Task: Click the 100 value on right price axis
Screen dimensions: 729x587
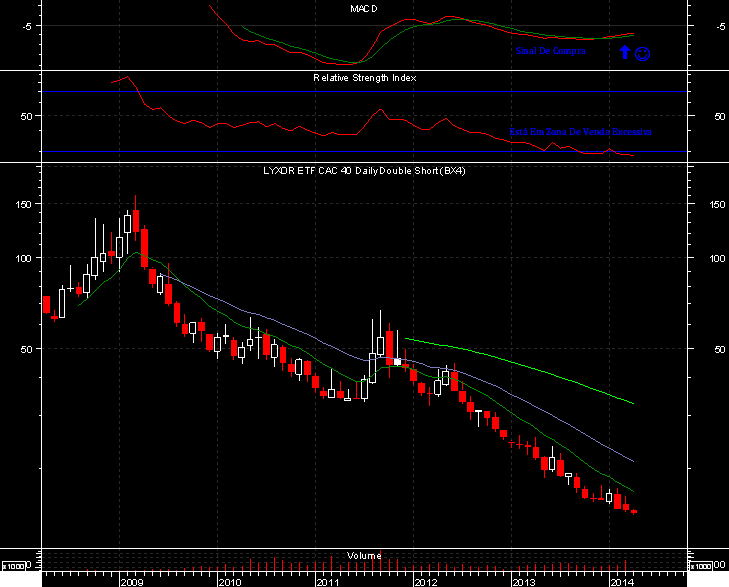Action: point(717,258)
